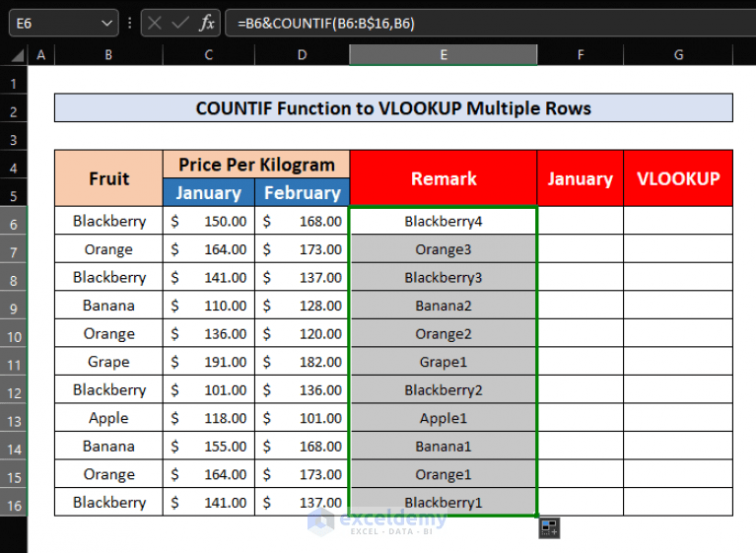Click the Name Box showing E6
Screen dimensions: 756x553
(64, 23)
